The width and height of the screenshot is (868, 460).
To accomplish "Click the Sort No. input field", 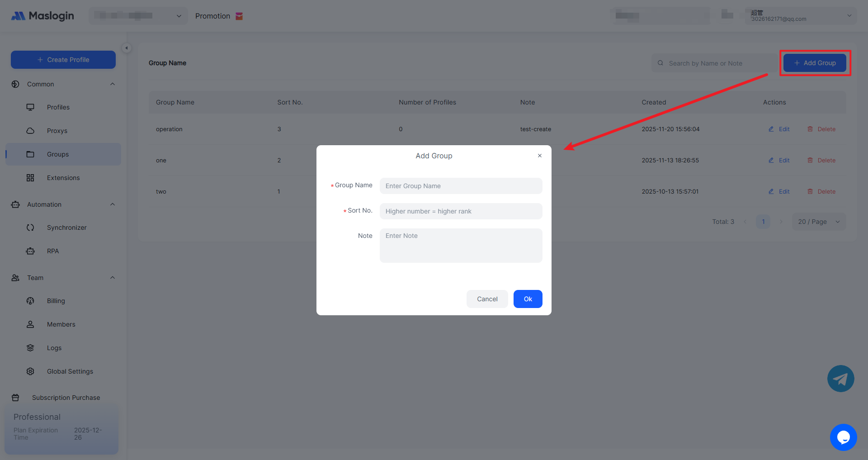I will point(461,211).
